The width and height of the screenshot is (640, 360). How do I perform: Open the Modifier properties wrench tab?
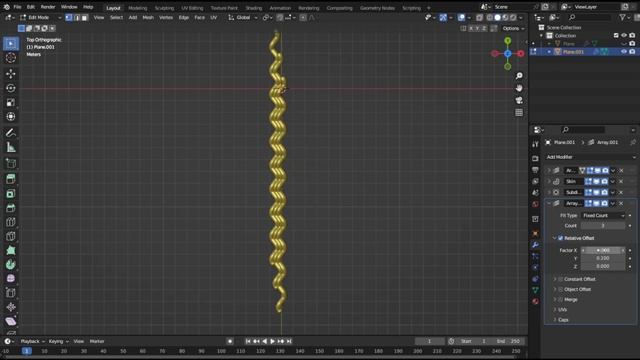535,245
